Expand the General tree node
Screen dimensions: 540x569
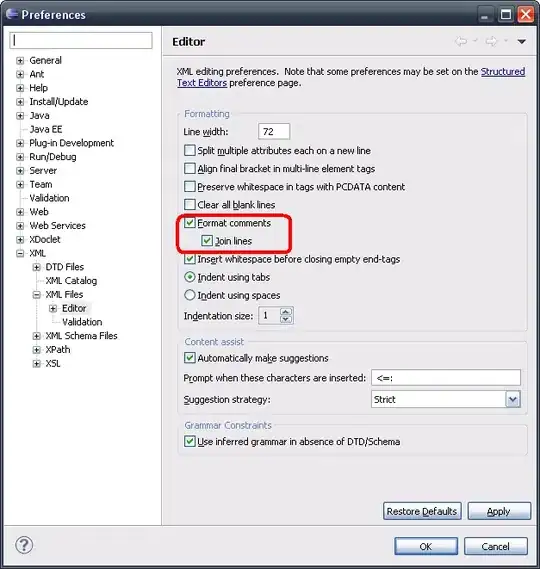(x=20, y=61)
